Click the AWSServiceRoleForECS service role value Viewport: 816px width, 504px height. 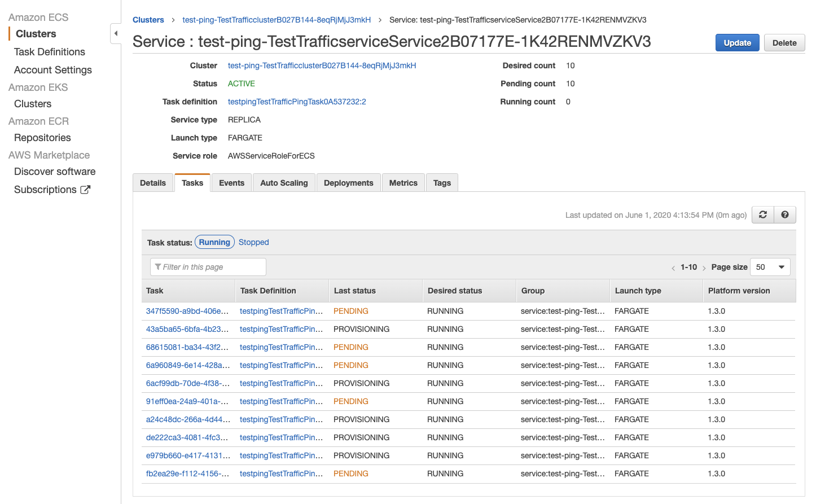(271, 156)
